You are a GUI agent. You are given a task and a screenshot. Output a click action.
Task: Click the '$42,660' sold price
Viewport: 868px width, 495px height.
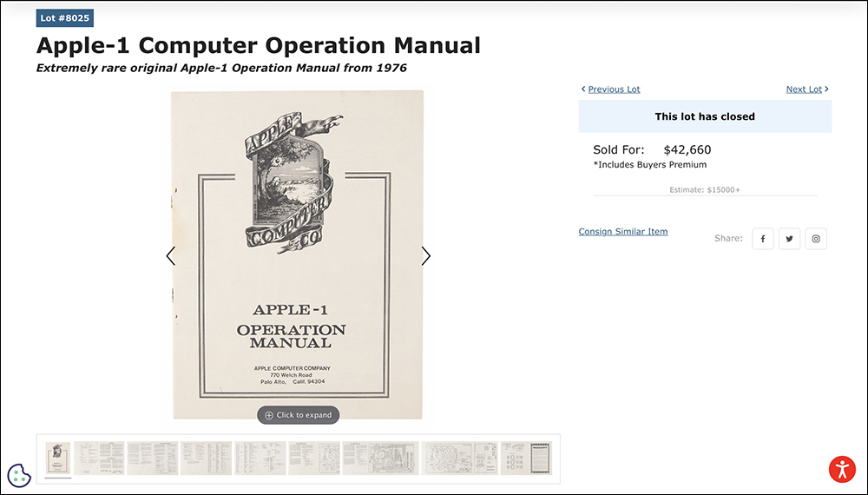pos(687,149)
